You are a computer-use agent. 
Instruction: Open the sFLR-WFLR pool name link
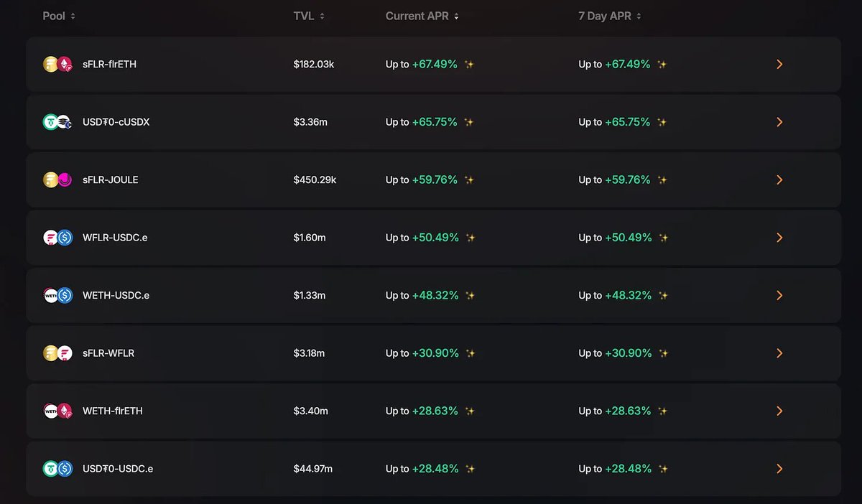coord(108,353)
